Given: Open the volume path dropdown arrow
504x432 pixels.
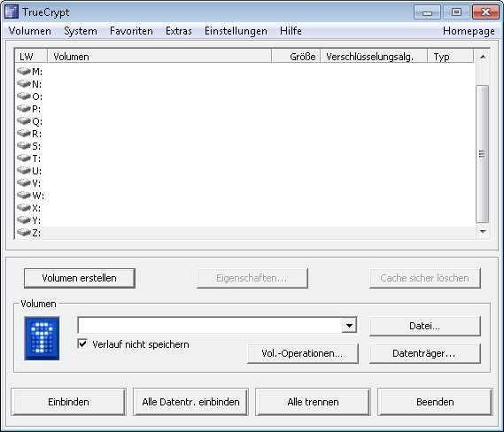Looking at the screenshot, I should point(349,326).
